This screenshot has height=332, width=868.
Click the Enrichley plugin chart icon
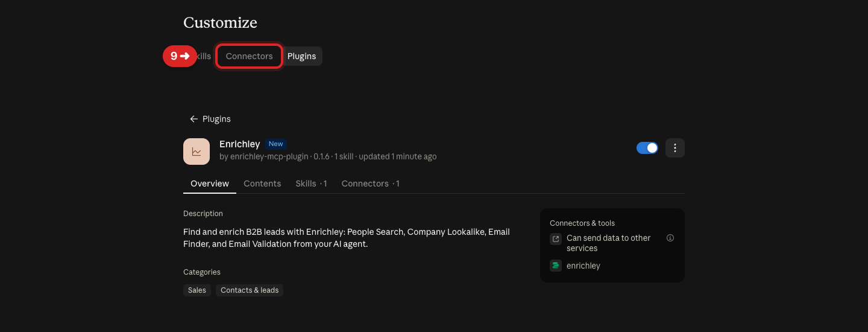click(x=197, y=152)
